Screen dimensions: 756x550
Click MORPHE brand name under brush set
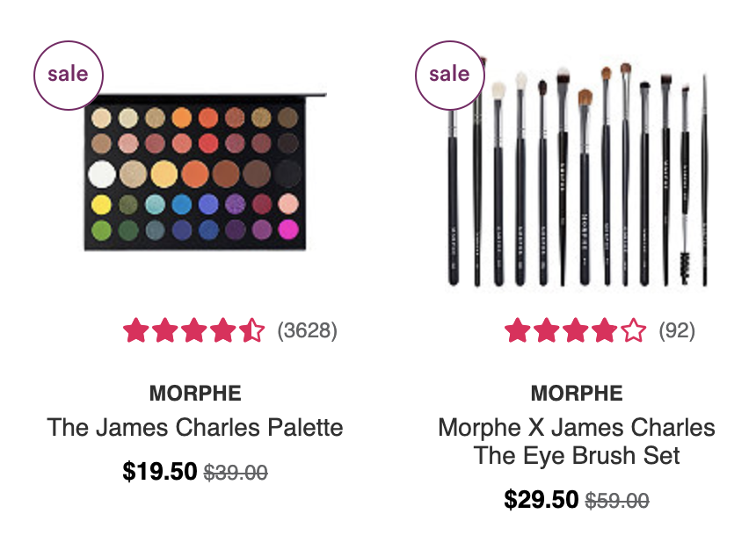577,394
